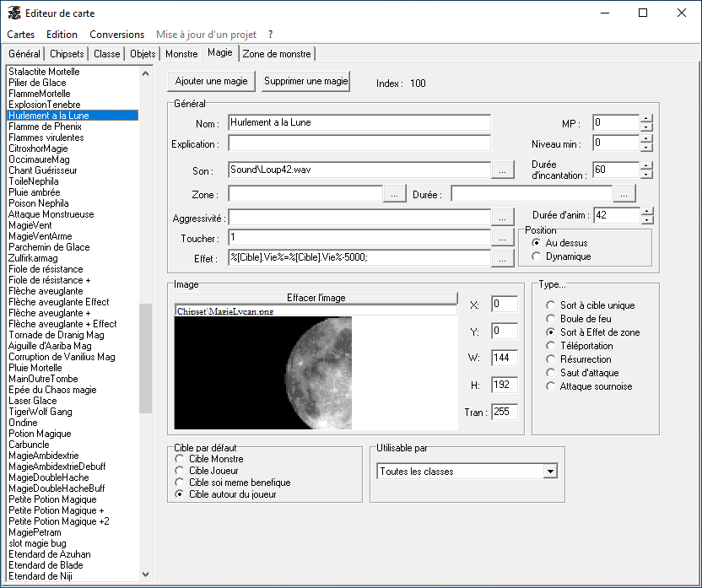Open browse button for Durée field
The image size is (702, 588).
point(624,194)
